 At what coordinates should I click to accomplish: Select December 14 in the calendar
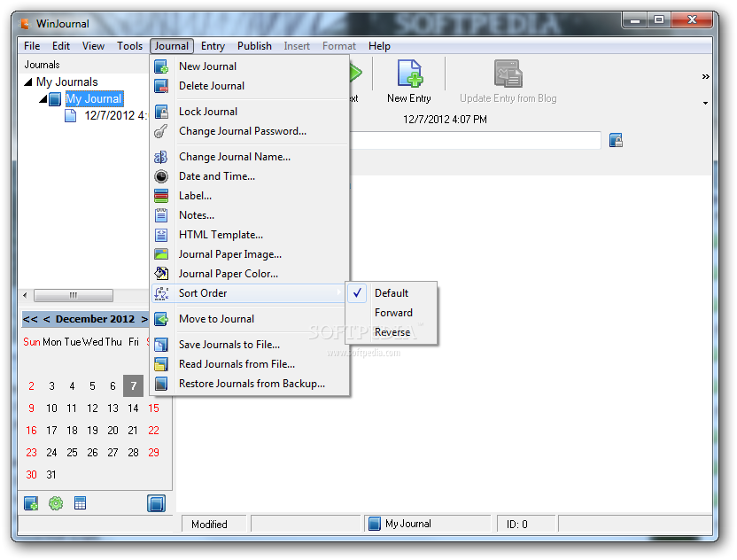coord(133,408)
